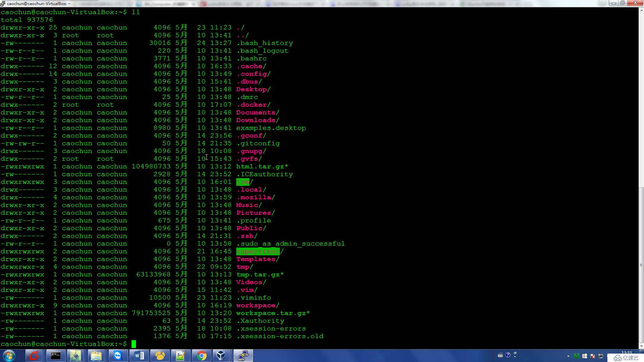Viewport: 644px width, 362px height.
Task: Click the 'examples.desktop' filename
Action: point(271,128)
